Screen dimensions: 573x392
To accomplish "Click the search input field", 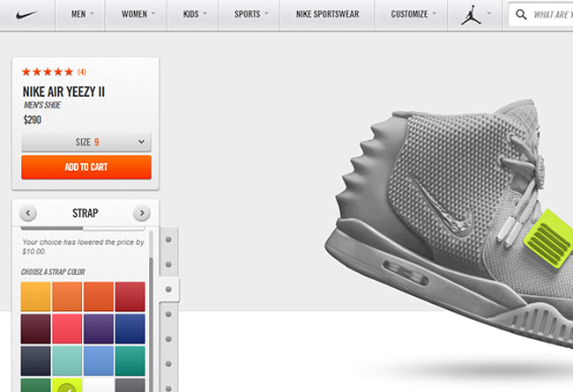I will point(552,15).
